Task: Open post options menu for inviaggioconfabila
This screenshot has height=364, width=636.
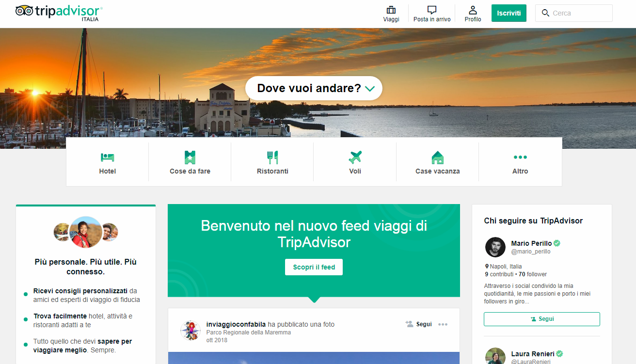Action: point(443,324)
